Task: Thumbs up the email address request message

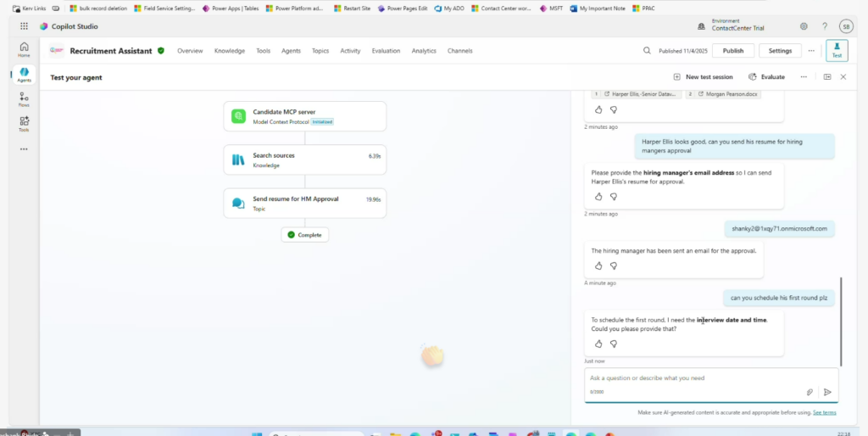Action: pos(598,197)
